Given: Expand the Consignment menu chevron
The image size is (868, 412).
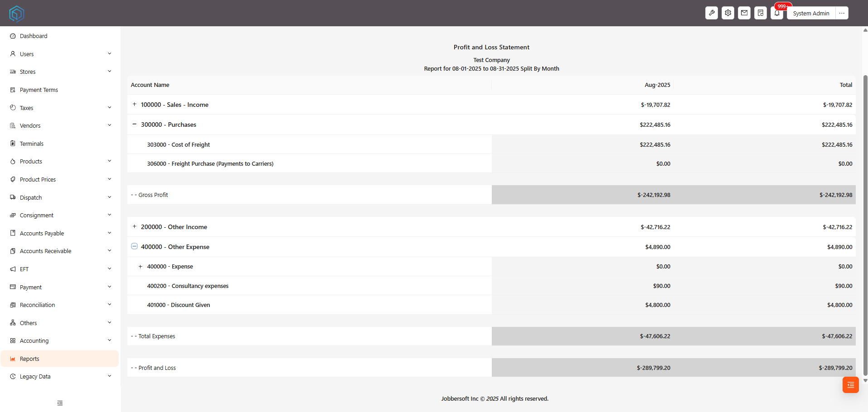Looking at the screenshot, I should (109, 215).
